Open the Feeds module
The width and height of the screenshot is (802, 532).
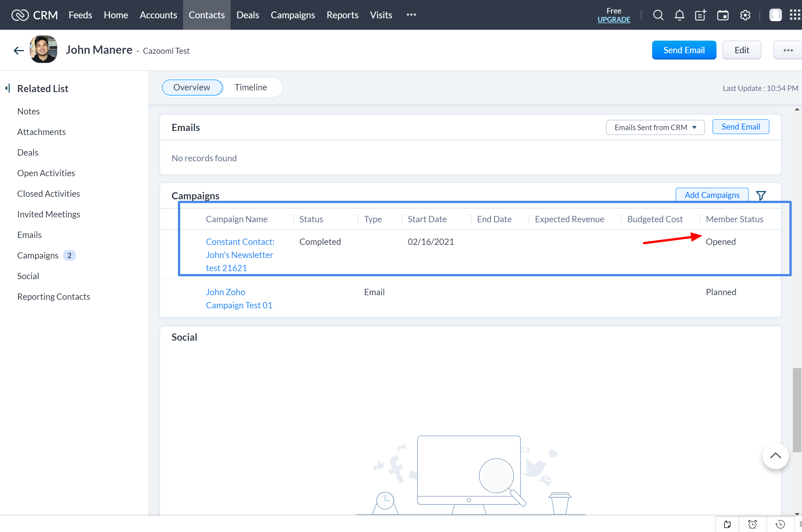(80, 15)
